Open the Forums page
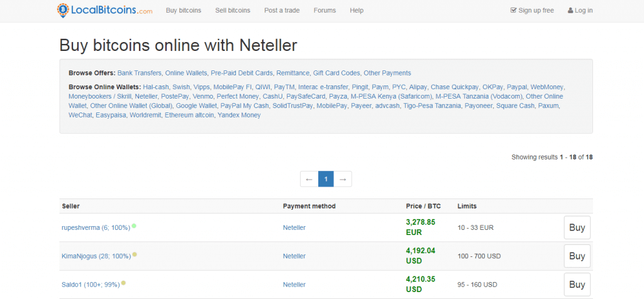 (325, 10)
